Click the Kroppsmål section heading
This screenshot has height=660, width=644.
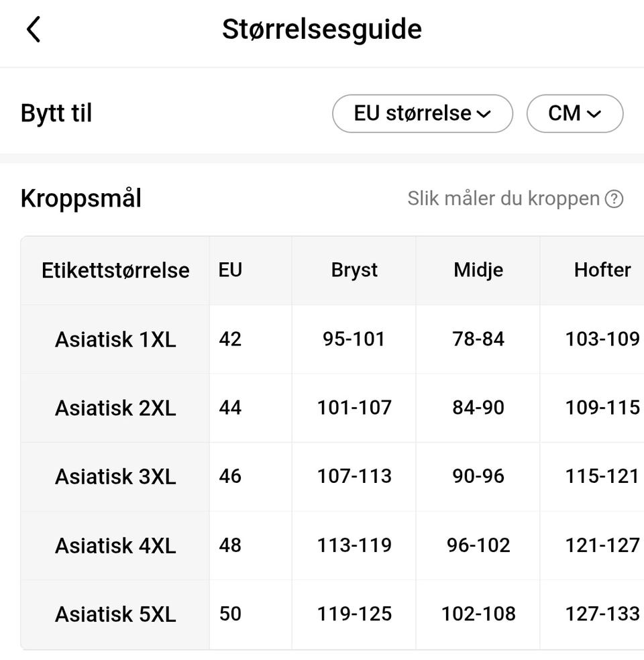(80, 199)
